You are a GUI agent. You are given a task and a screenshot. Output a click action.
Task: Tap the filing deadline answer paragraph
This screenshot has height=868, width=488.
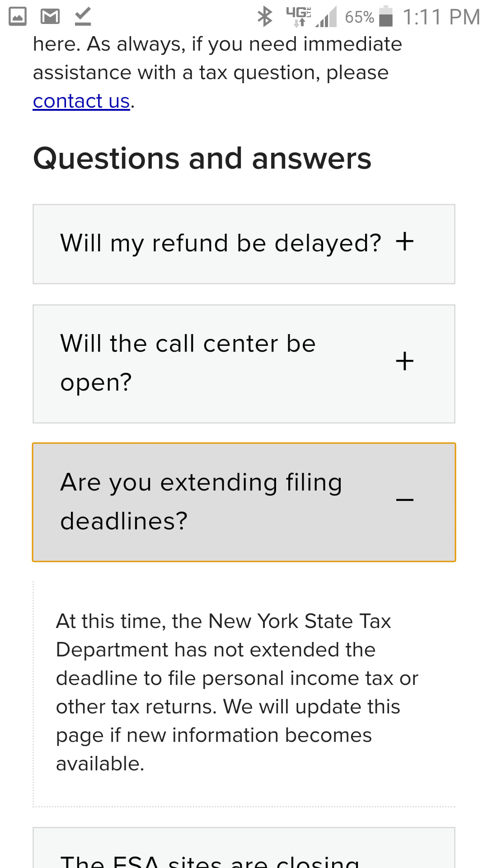237,692
